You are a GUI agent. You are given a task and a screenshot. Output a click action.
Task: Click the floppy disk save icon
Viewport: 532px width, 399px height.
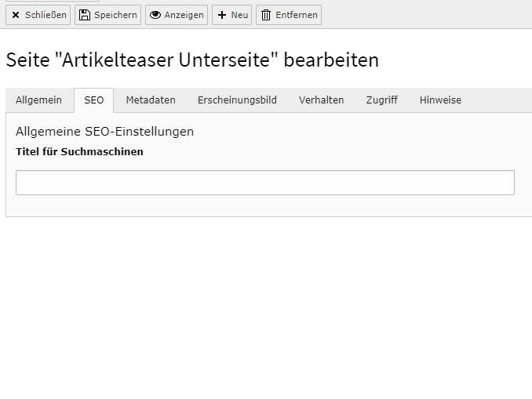pos(85,15)
